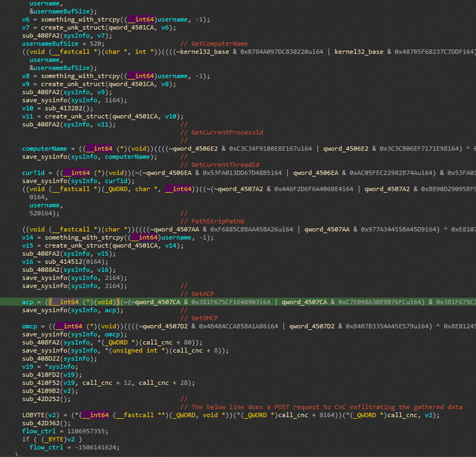The width and height of the screenshot is (476, 457).
Task: Select the sub_4109B2(v2) call
Action: click(50, 391)
